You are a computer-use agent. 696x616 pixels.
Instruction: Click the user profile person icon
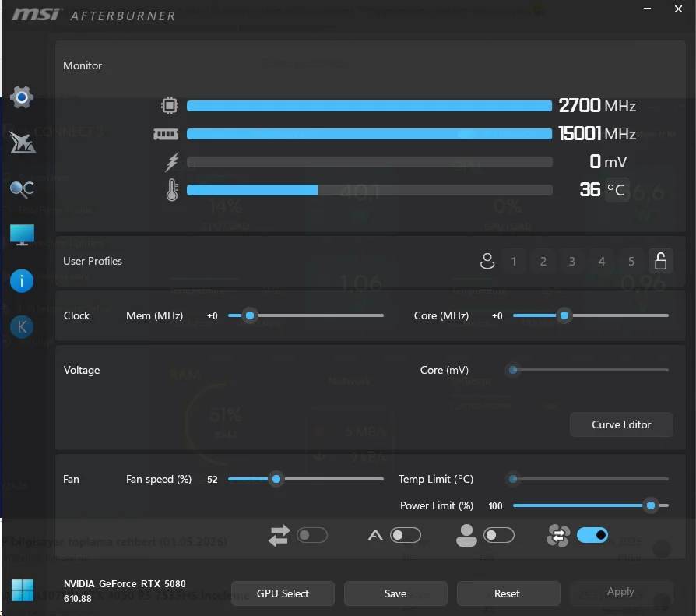[487, 261]
